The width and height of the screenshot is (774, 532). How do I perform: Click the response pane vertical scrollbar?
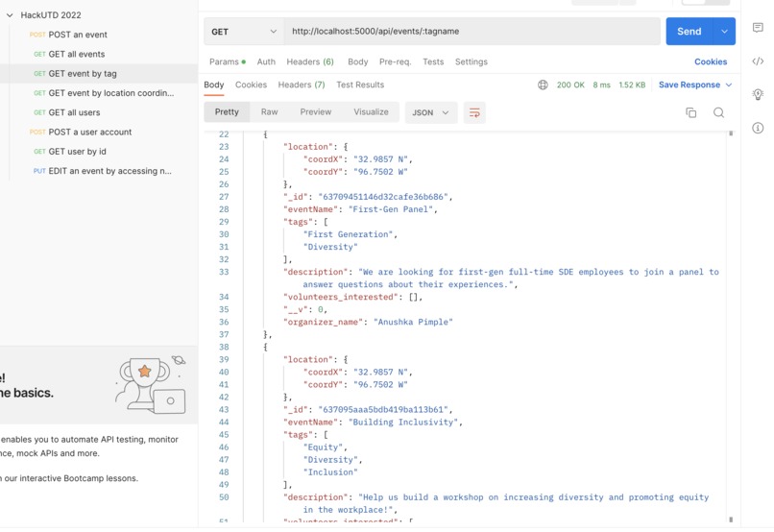coord(731,326)
